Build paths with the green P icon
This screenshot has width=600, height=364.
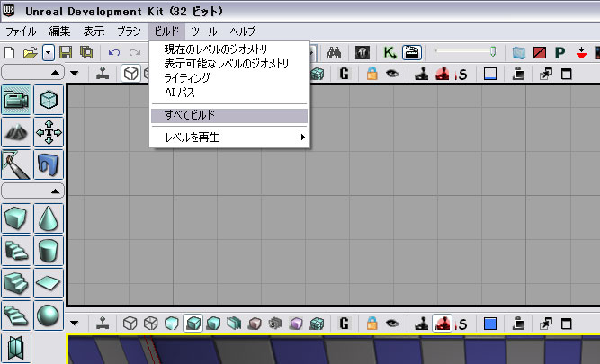tap(560, 52)
